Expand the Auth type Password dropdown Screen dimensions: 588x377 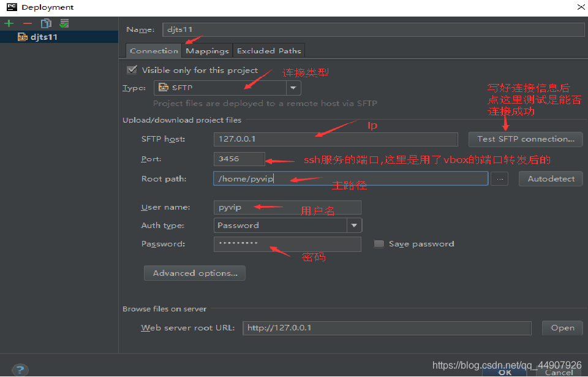[354, 226]
